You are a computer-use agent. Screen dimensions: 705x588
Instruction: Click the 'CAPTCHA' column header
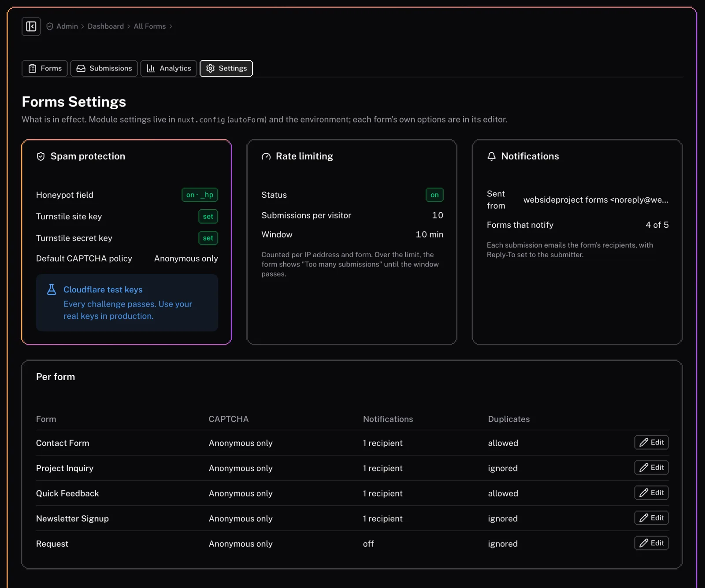click(x=229, y=419)
